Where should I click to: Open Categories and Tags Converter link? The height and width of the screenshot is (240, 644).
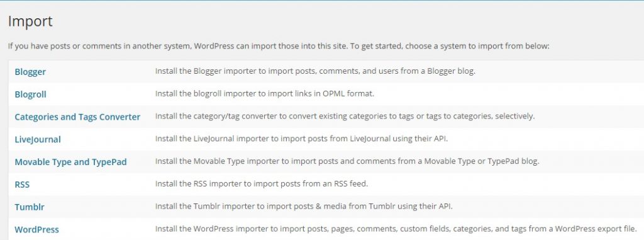point(77,117)
